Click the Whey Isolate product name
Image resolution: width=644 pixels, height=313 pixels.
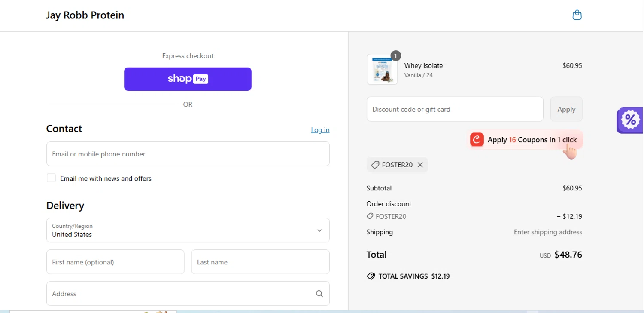pos(423,65)
